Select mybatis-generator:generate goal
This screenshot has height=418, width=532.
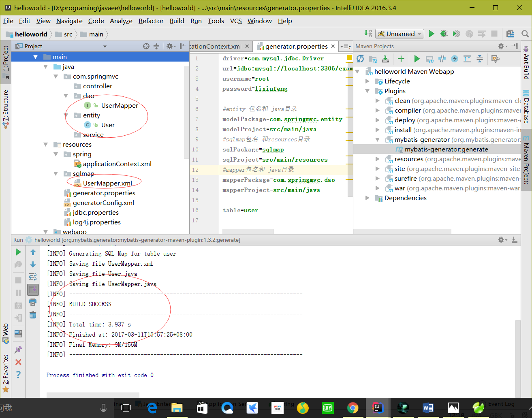(x=446, y=149)
